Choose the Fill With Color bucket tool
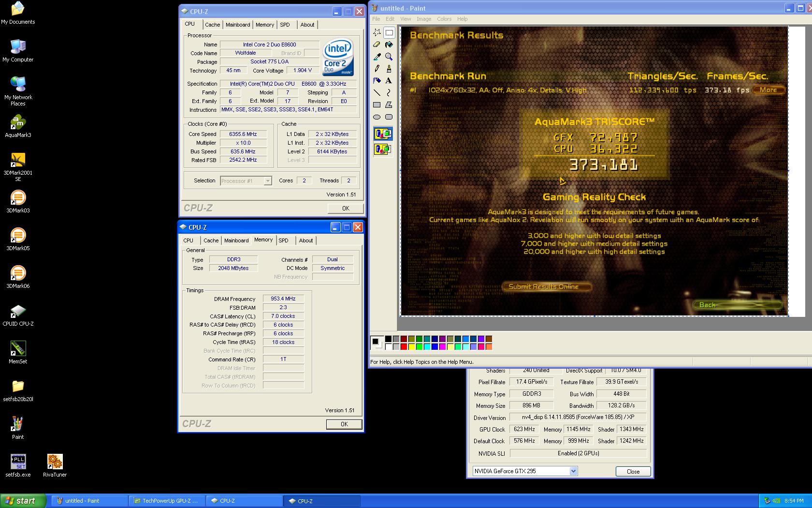812x508 pixels. point(389,45)
